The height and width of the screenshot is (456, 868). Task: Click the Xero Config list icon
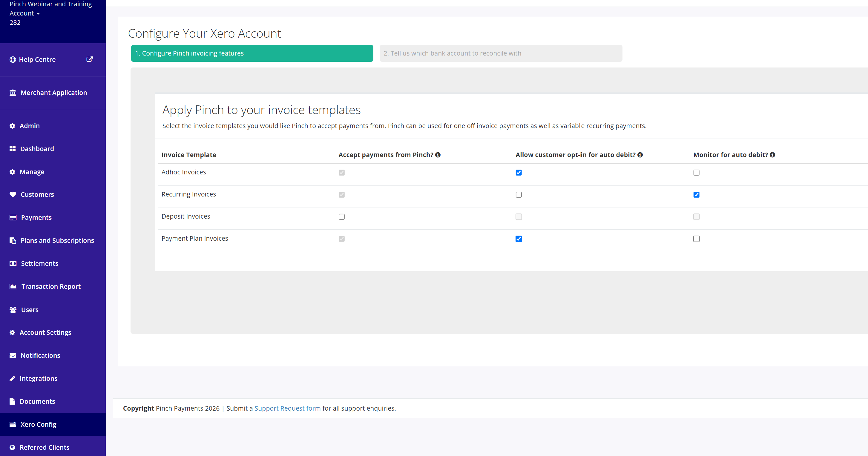[x=13, y=424]
